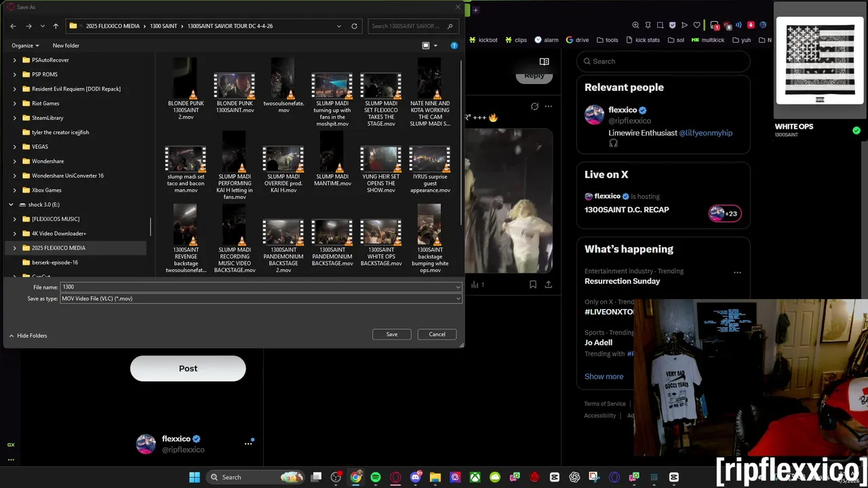Bookmark the post on X
The height and width of the screenshot is (488, 868).
click(x=533, y=285)
